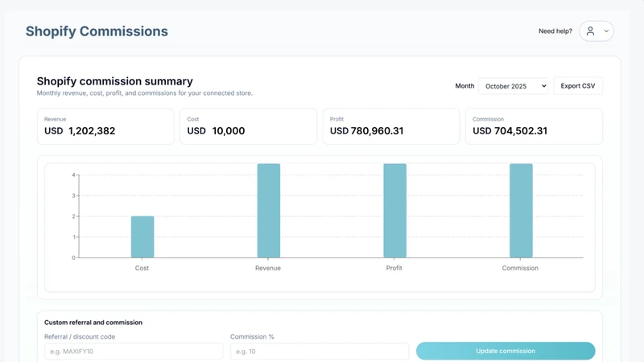Open the October 2025 month dropdown

(513, 86)
